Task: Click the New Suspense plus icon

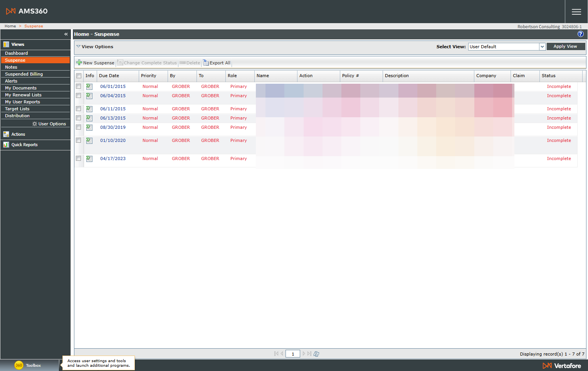Action: click(79, 62)
